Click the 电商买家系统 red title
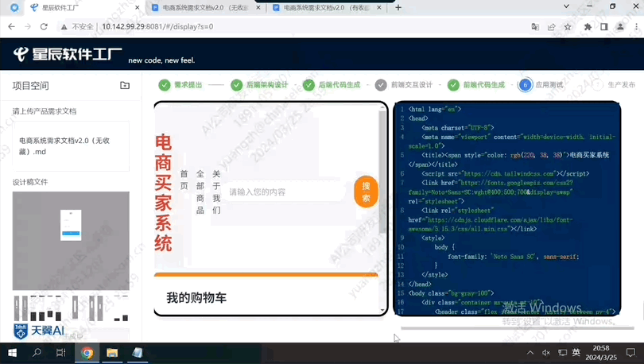The width and height of the screenshot is (644, 364). pyautogui.click(x=163, y=192)
